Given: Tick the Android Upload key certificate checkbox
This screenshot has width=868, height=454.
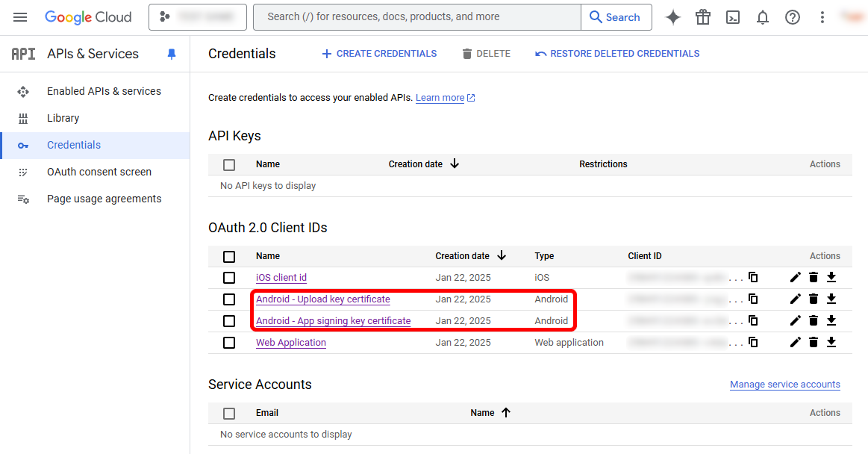Looking at the screenshot, I should pos(229,299).
